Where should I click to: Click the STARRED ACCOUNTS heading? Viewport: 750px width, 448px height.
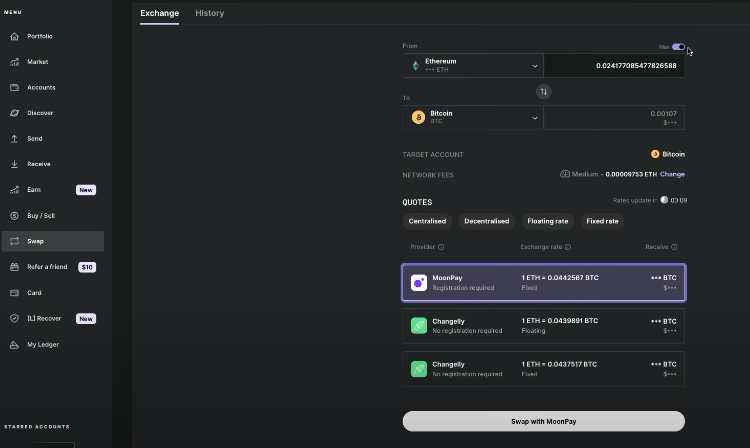click(x=37, y=426)
